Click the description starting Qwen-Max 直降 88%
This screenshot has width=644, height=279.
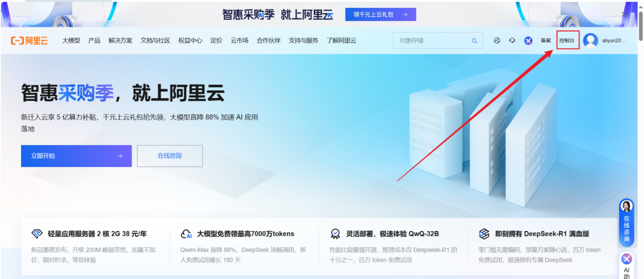(x=243, y=255)
